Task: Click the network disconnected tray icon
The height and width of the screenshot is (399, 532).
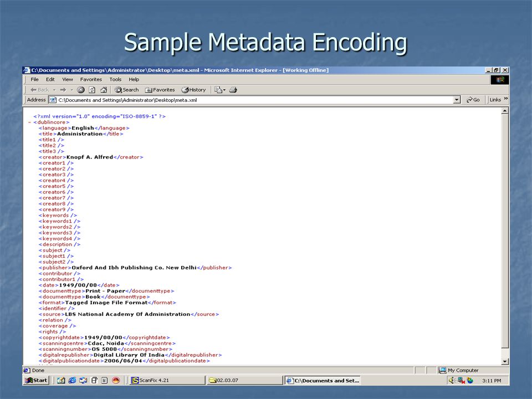Action: click(x=461, y=381)
